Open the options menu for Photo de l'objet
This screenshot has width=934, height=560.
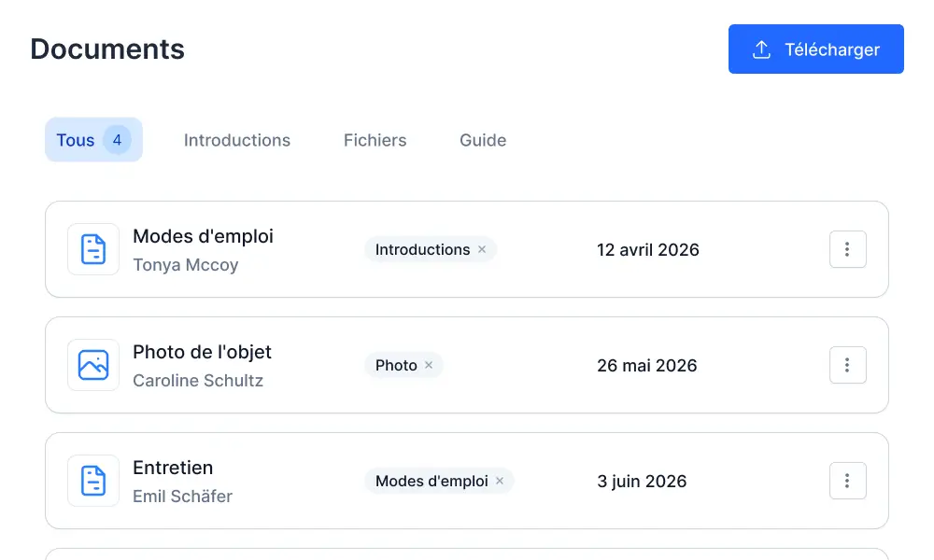tap(847, 365)
